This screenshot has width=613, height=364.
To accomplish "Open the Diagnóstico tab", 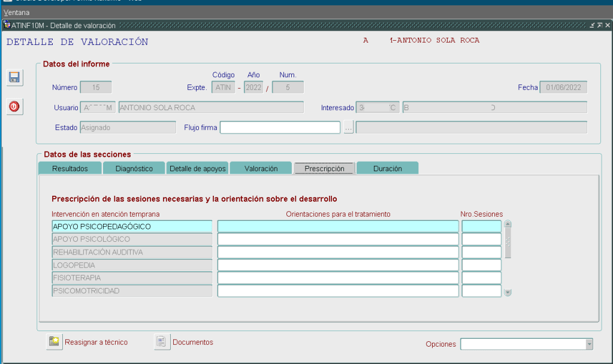I will pos(134,168).
